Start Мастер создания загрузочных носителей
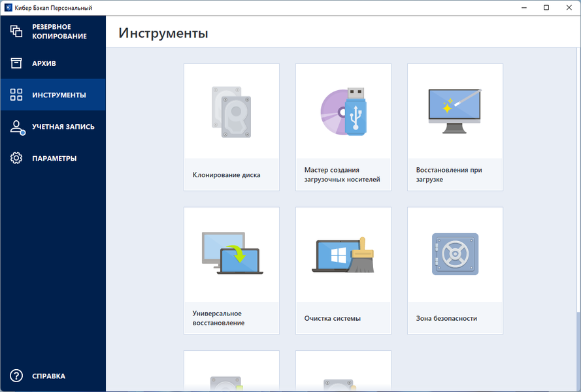 [344, 127]
